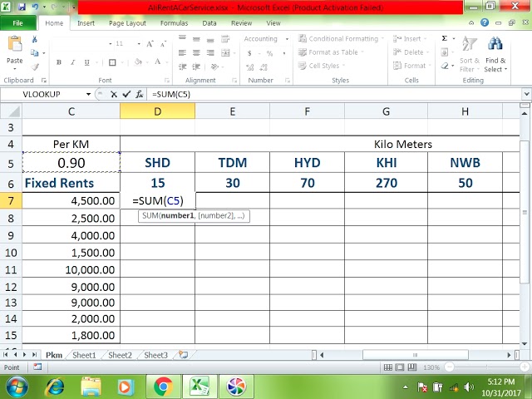Image resolution: width=532 pixels, height=399 pixels.
Task: Click the Paste icon
Action: click(x=15, y=44)
